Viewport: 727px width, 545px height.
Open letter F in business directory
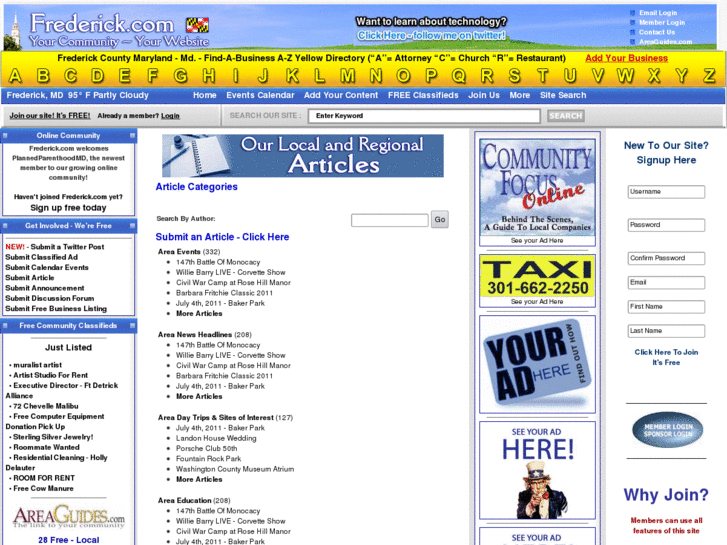click(153, 76)
